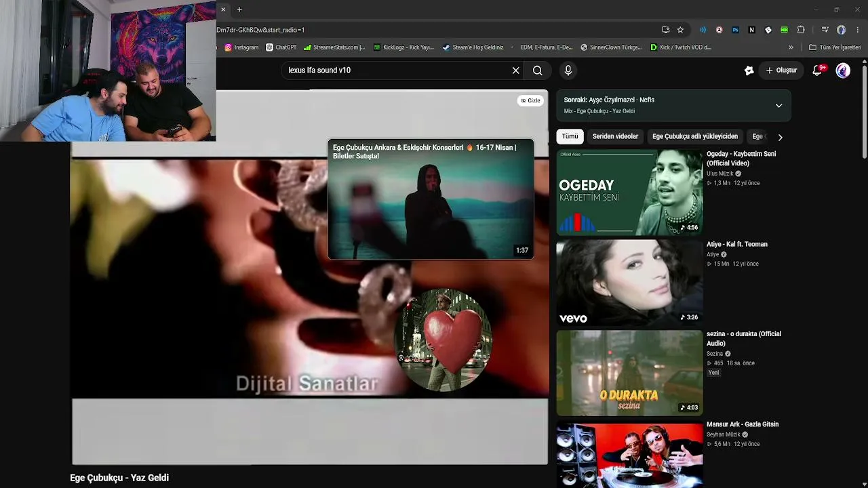Open the Extensions puzzle piece menu
Screen dimensions: 868x488
tap(801, 30)
